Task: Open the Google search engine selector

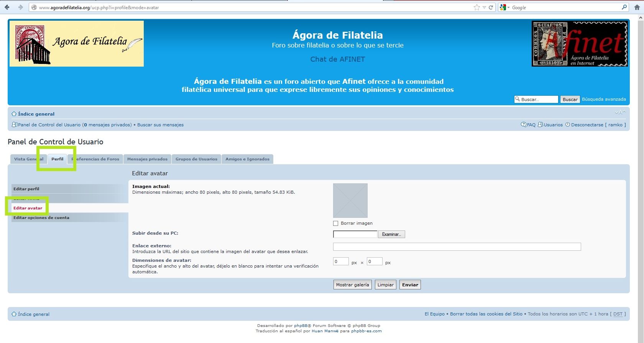Action: pos(504,7)
